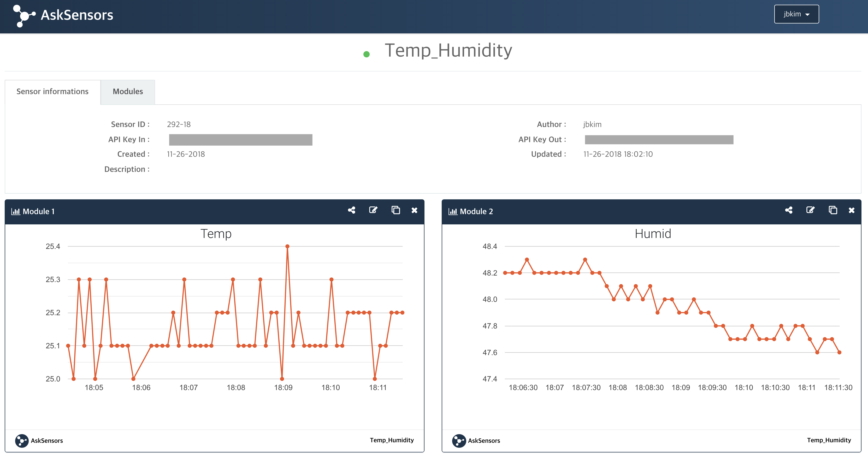Duplicate Module 1 graph

tap(395, 210)
